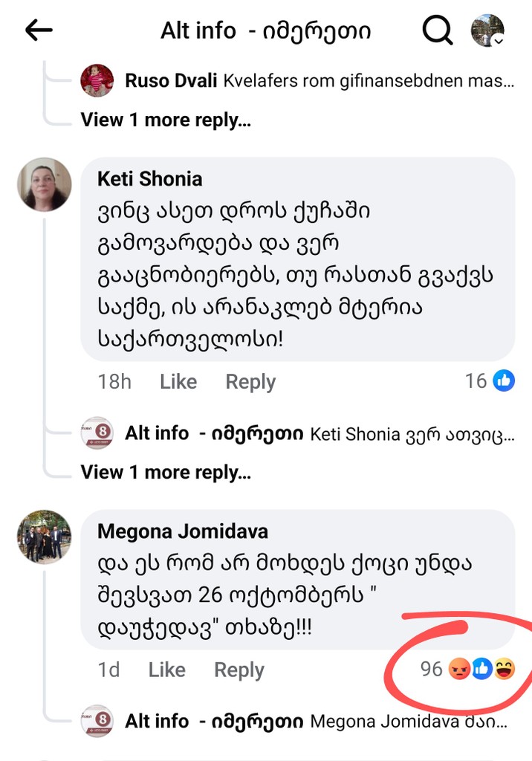Click the blue like reaction icon beside 16
Viewport: 532px width, 761px height.
click(504, 381)
